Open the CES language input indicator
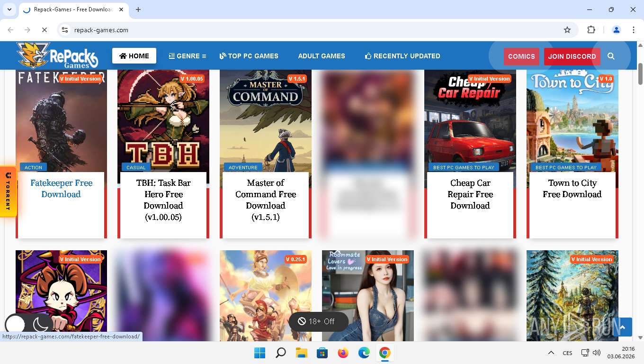 (567, 353)
